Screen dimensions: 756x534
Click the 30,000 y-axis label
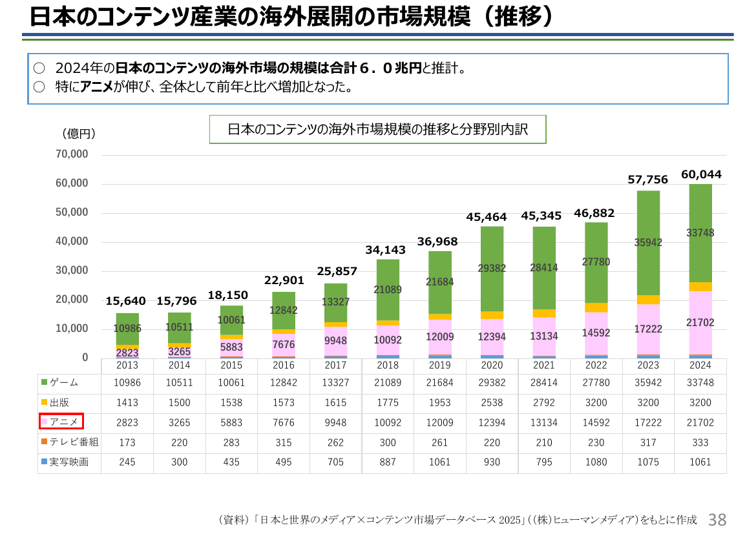point(72,271)
